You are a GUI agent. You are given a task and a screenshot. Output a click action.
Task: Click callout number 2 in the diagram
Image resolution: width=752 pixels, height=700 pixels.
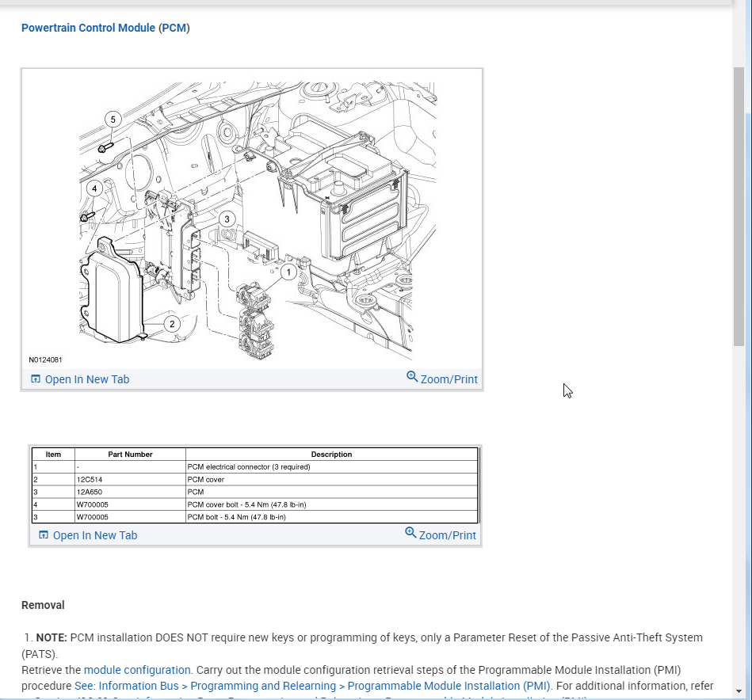(x=172, y=324)
